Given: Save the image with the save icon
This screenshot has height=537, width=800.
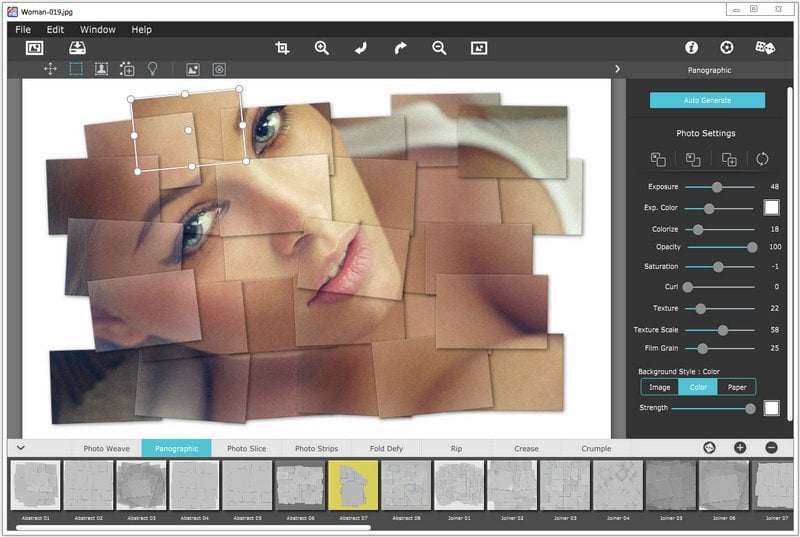Looking at the screenshot, I should coord(78,48).
